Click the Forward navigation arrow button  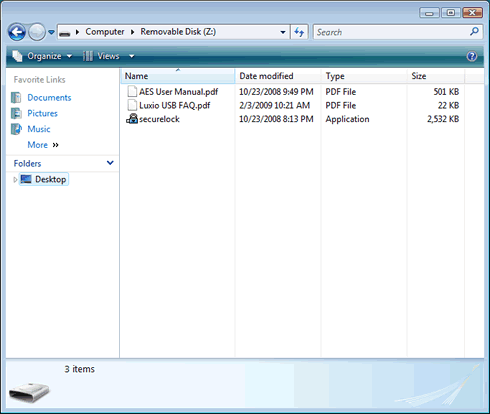(37, 32)
